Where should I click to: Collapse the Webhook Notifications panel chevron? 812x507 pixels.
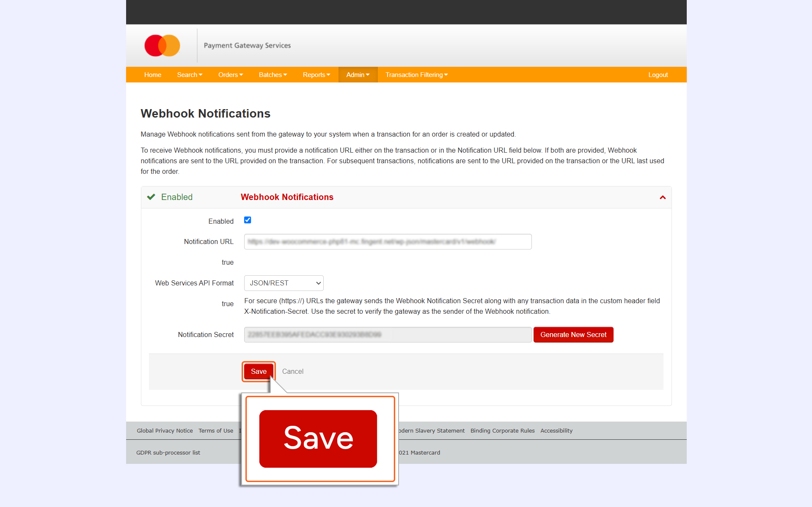pos(663,197)
